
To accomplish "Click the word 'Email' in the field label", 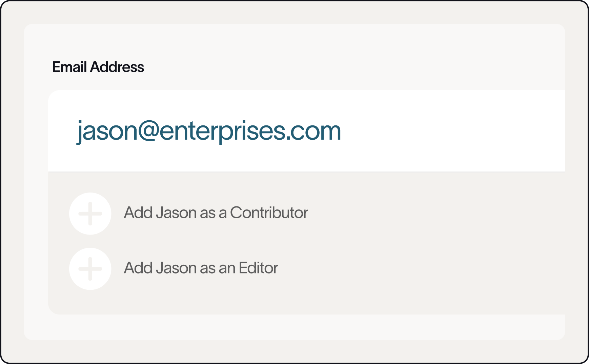I will pyautogui.click(x=69, y=67).
